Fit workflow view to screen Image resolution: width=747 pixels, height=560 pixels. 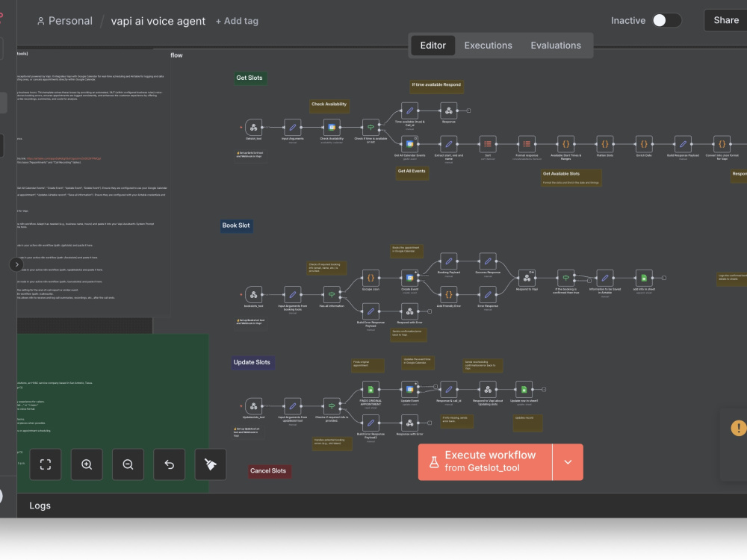pos(46,464)
